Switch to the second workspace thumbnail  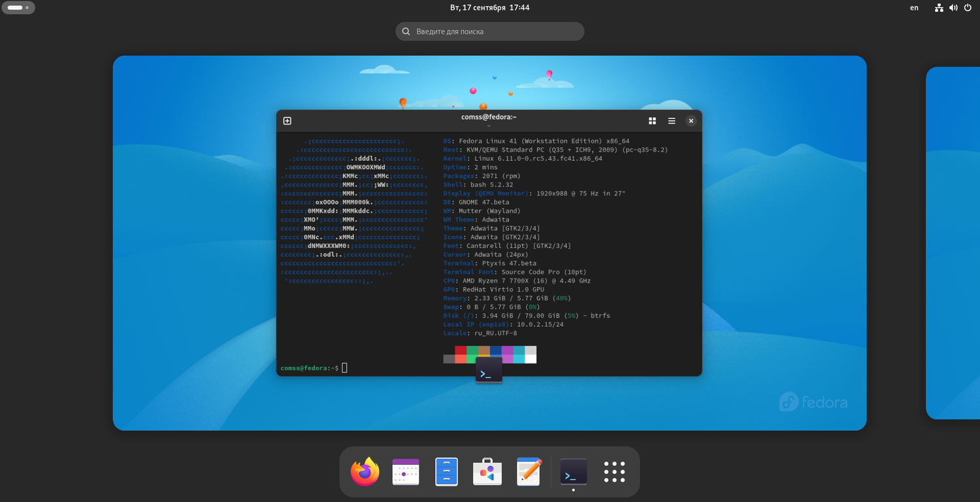coord(953,243)
